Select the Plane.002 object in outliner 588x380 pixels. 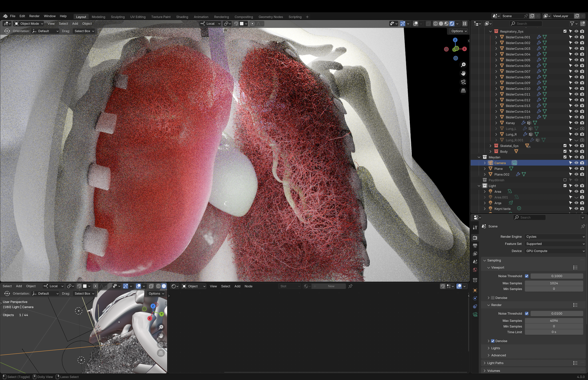click(502, 174)
